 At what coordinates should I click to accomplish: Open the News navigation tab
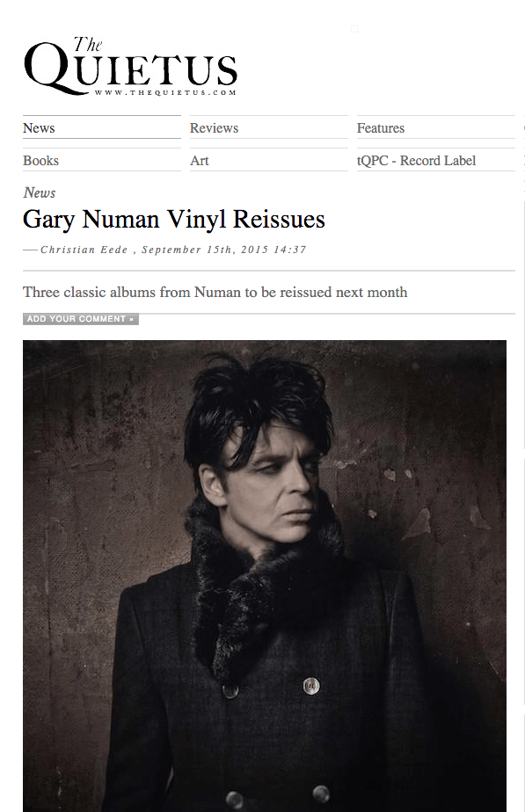39,128
